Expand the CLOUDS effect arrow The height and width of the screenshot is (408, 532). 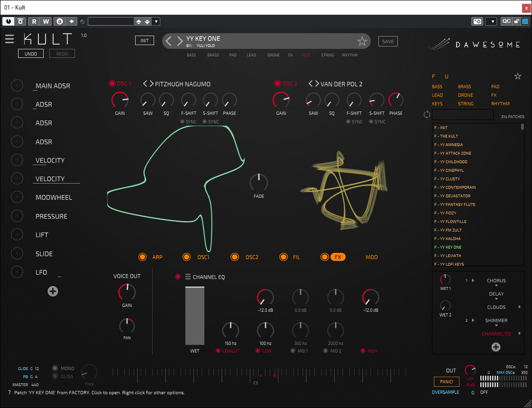coord(520,307)
